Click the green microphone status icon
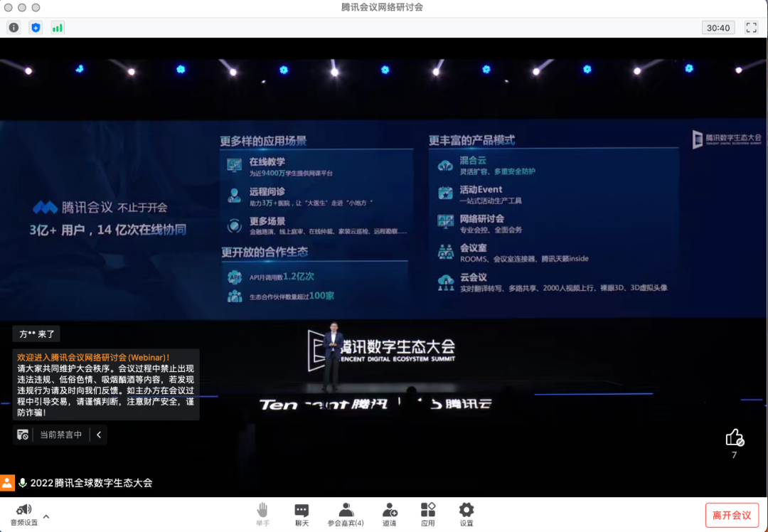Image resolution: width=768 pixels, height=532 pixels. coord(23,482)
